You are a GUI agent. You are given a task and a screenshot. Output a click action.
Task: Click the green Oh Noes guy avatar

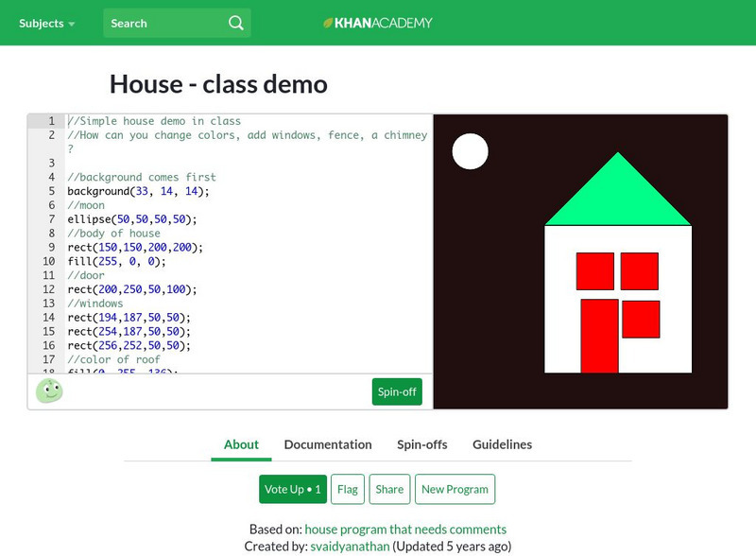tap(49, 391)
